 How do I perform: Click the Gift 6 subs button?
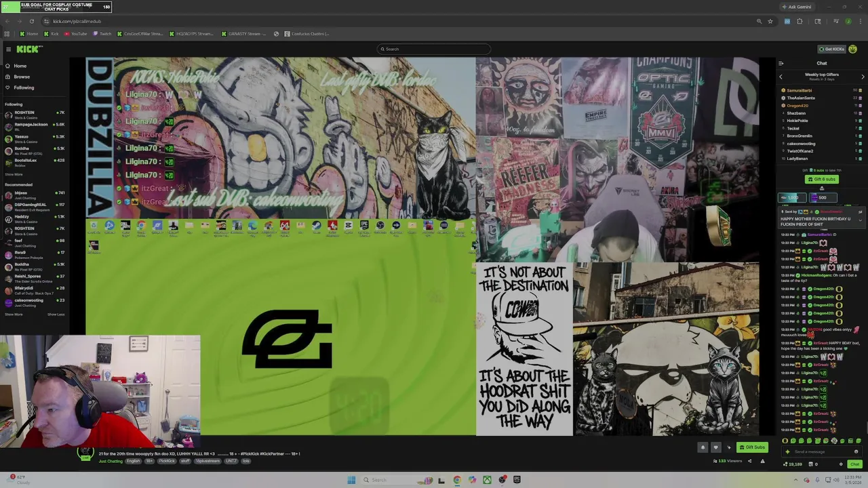click(822, 179)
